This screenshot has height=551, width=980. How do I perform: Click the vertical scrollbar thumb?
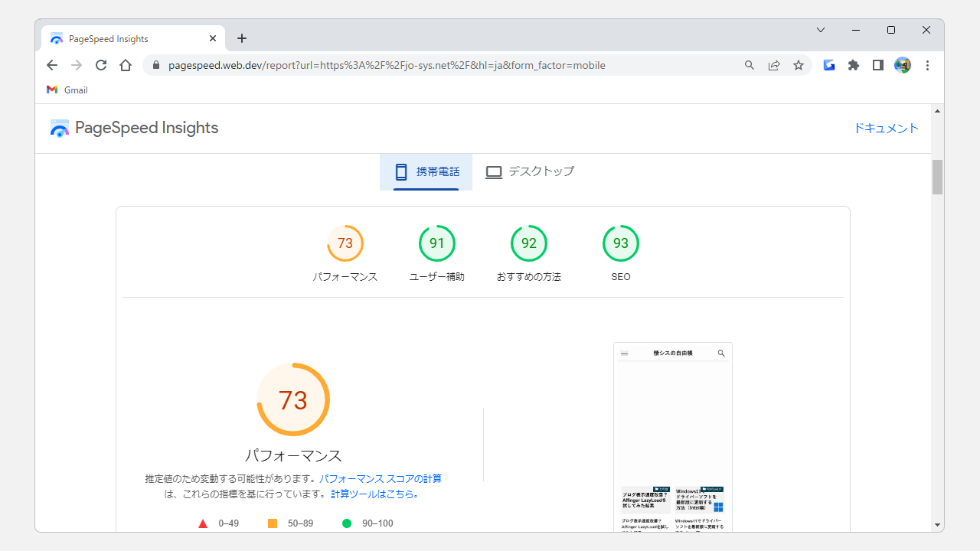937,177
